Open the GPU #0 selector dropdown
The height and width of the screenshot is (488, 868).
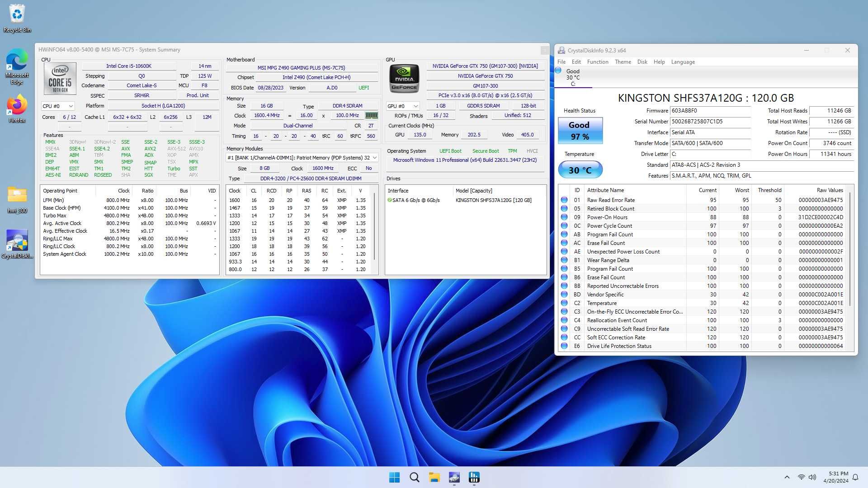(403, 106)
